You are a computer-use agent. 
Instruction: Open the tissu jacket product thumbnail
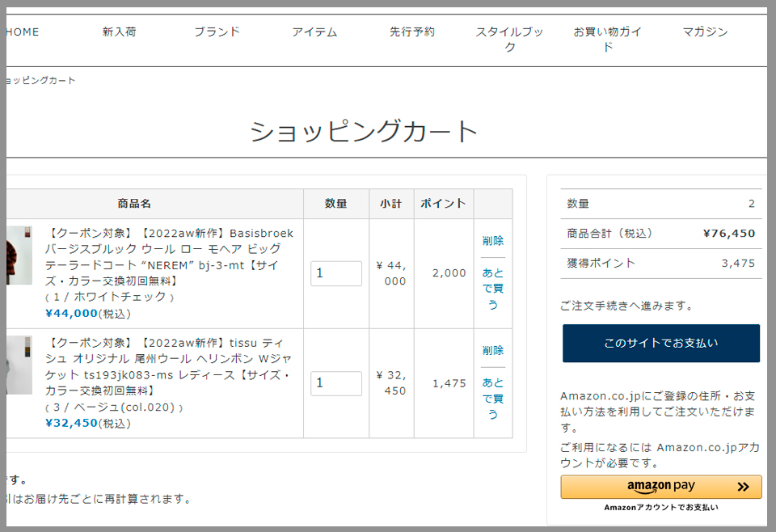19,365
